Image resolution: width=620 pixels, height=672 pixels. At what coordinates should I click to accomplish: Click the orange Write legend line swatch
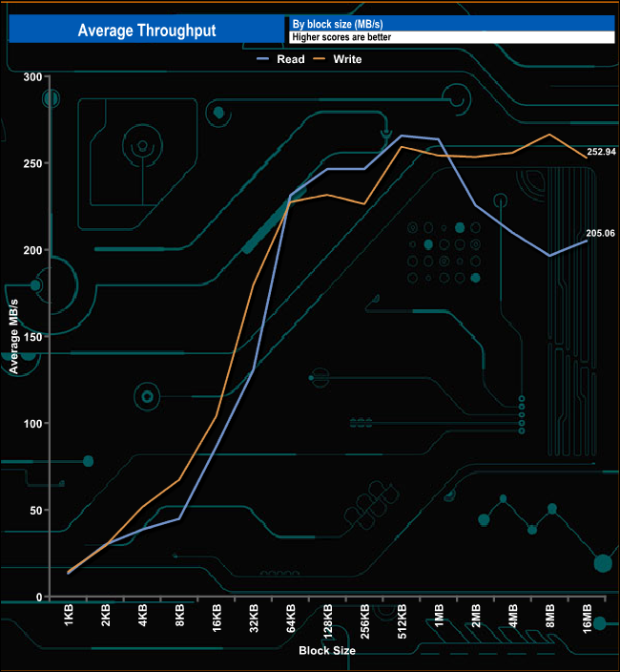pyautogui.click(x=319, y=59)
